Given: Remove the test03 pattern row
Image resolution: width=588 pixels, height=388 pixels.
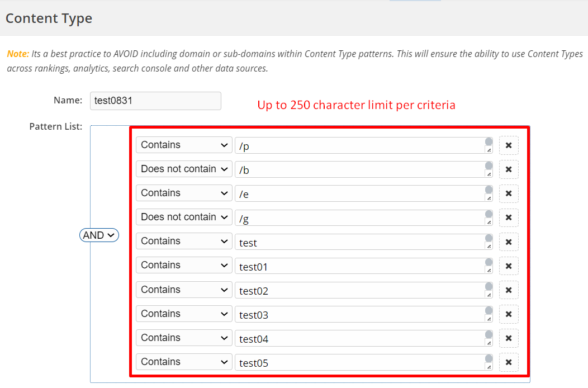Looking at the screenshot, I should 508,314.
